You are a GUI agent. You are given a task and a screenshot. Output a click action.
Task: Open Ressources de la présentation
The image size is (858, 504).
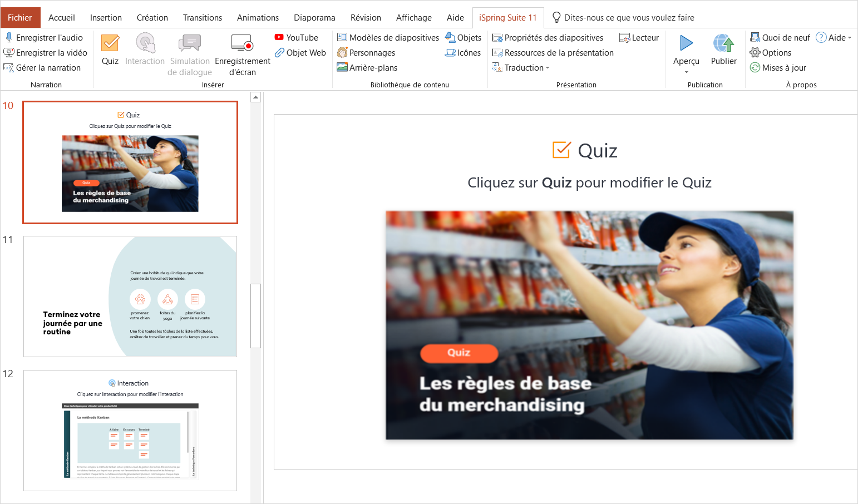point(553,52)
